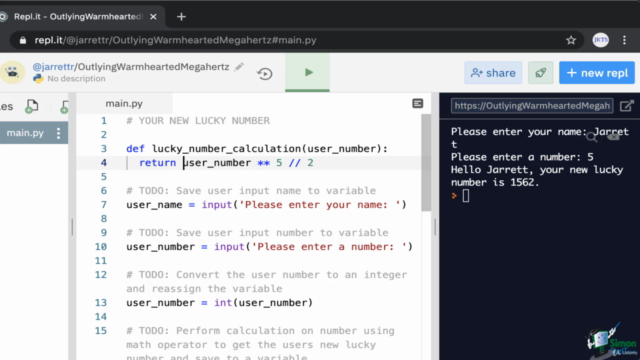Click line number 10 in gutter
Screen dimensions: 640x360
coord(101,247)
